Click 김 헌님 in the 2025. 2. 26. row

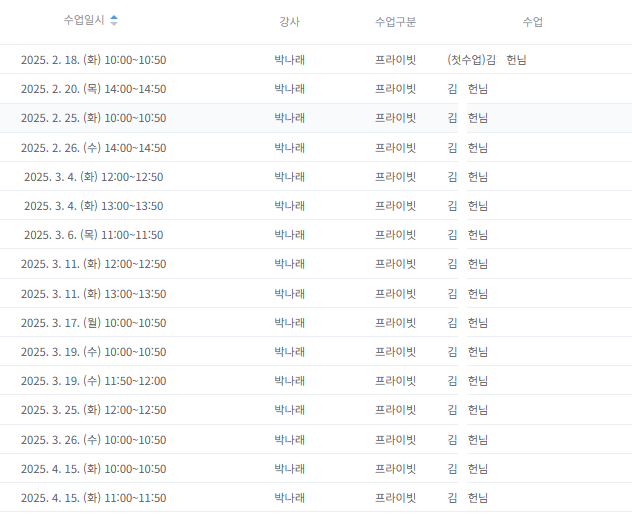(468, 148)
